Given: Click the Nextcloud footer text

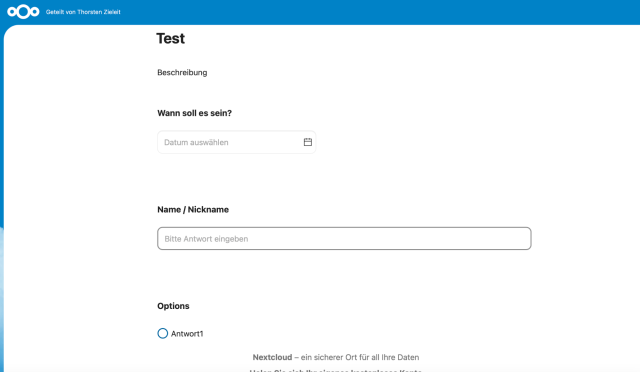Looking at the screenshot, I should tap(336, 357).
